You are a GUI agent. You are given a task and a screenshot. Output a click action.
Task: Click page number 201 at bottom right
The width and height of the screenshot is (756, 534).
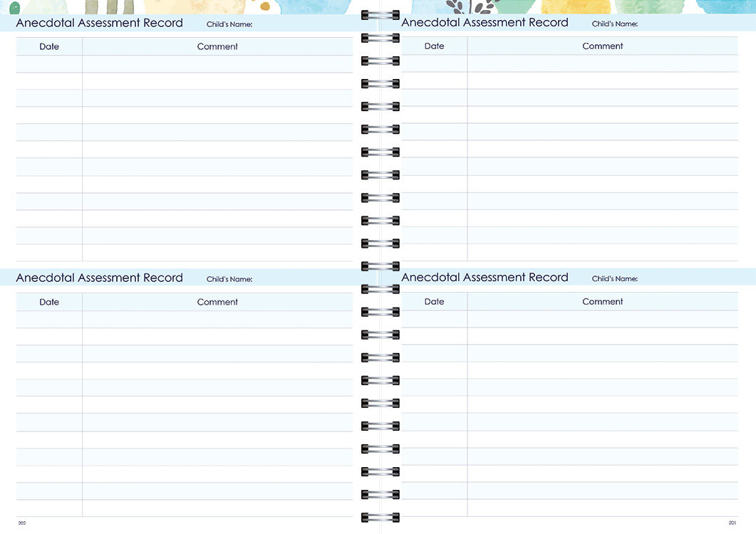[732, 522]
